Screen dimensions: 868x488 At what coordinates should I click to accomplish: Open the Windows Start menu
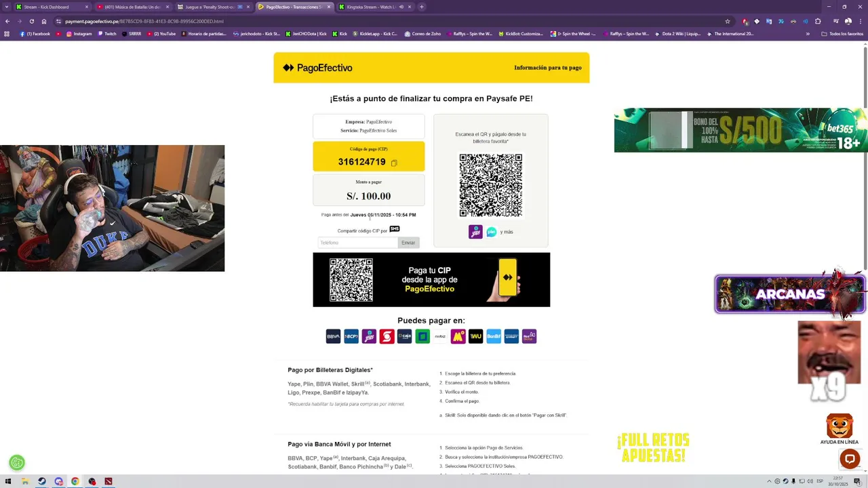click(x=8, y=481)
